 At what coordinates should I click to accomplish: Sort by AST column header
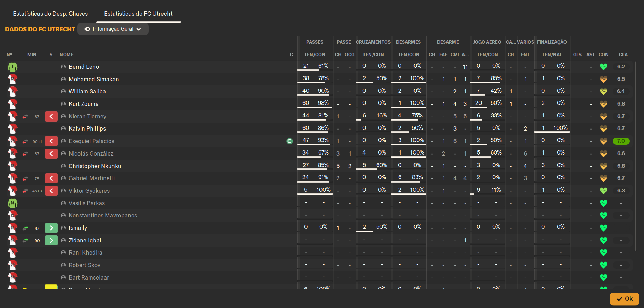click(591, 55)
